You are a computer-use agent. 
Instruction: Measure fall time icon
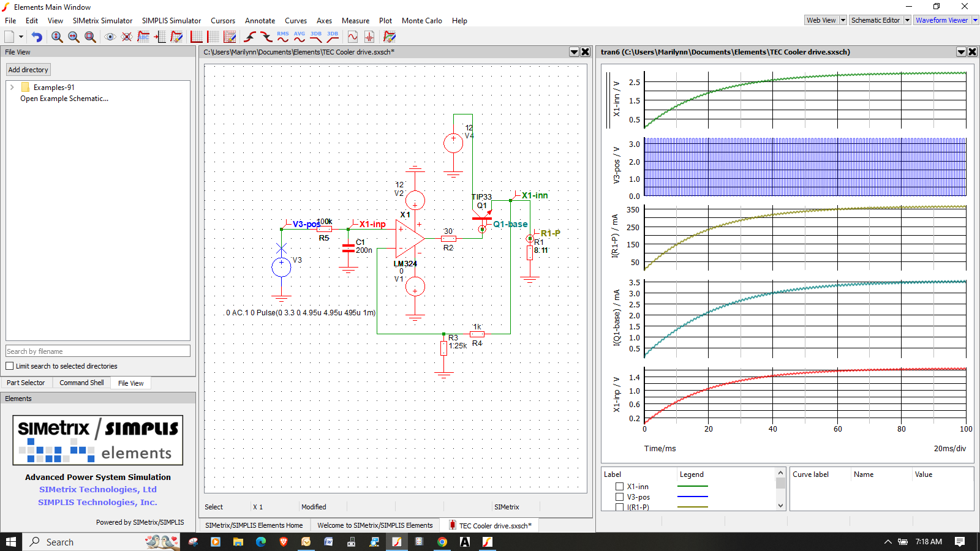point(266,37)
